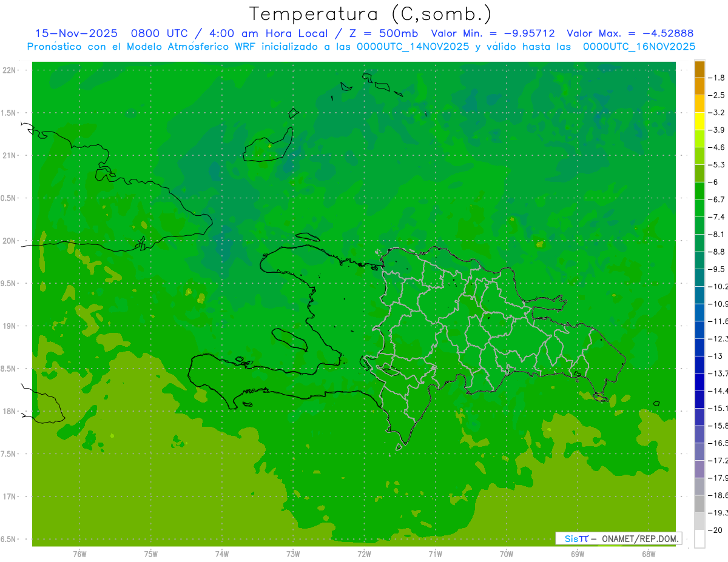Click the title "Temperatura (C,somb.)"
Screen dimensions: 728x562
[x=371, y=14]
